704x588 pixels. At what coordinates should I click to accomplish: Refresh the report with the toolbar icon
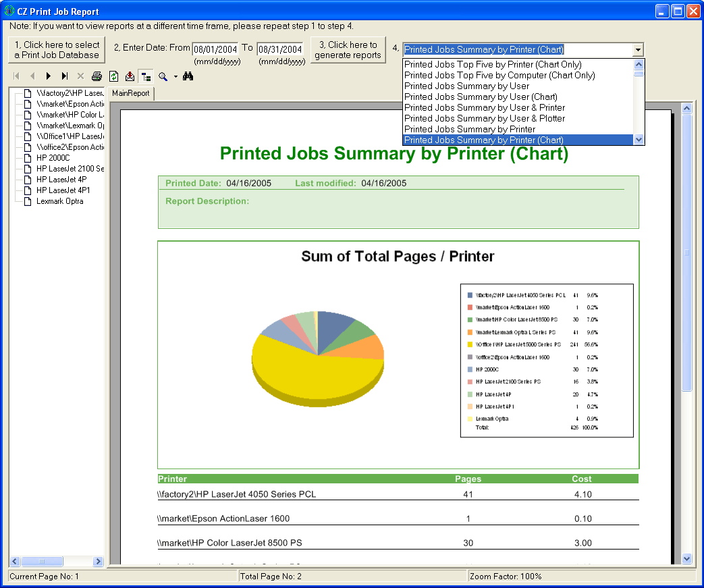(x=114, y=76)
